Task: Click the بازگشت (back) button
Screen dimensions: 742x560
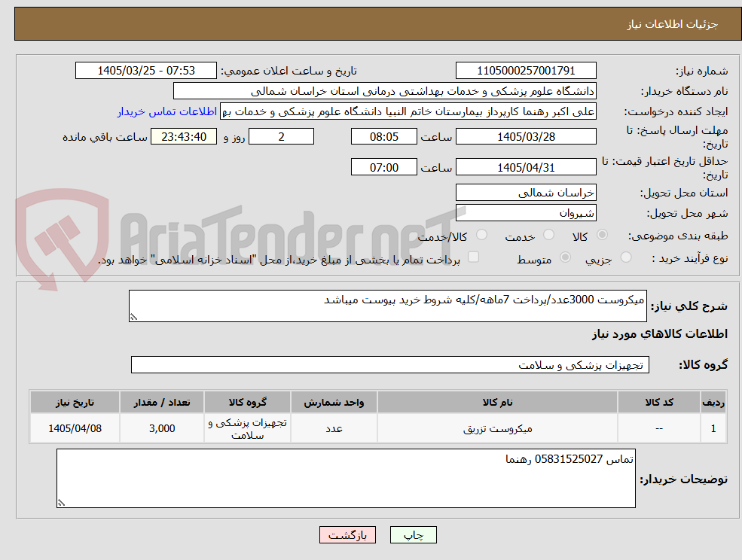Action: pos(347,535)
